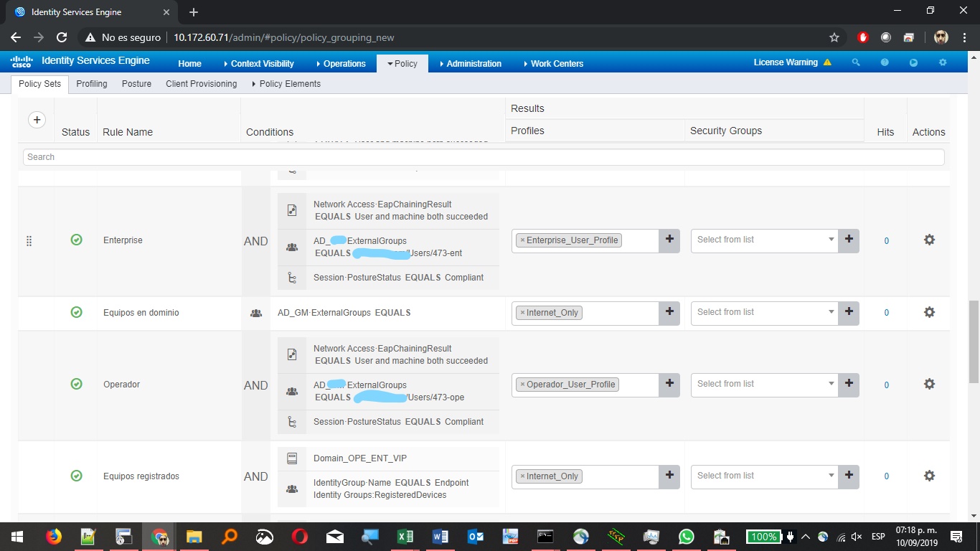Image resolution: width=980 pixels, height=551 pixels.
Task: Toggle status icon of Equipos en dominio rule
Action: (x=76, y=312)
